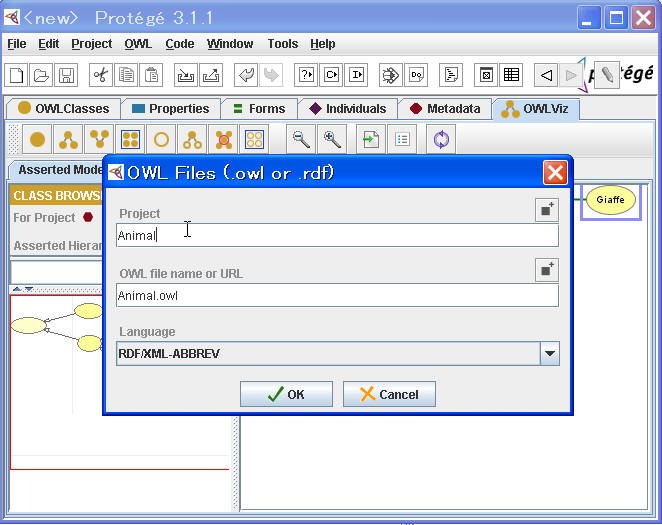Click the Classify taxonomy 'C' toolbar icon
The width and height of the screenshot is (662, 525).
point(331,75)
